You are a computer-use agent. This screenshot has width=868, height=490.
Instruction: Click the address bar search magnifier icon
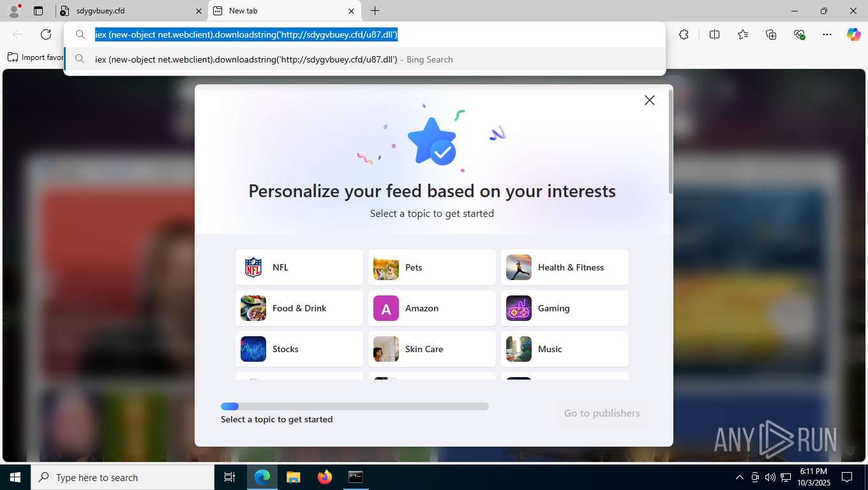(x=80, y=35)
